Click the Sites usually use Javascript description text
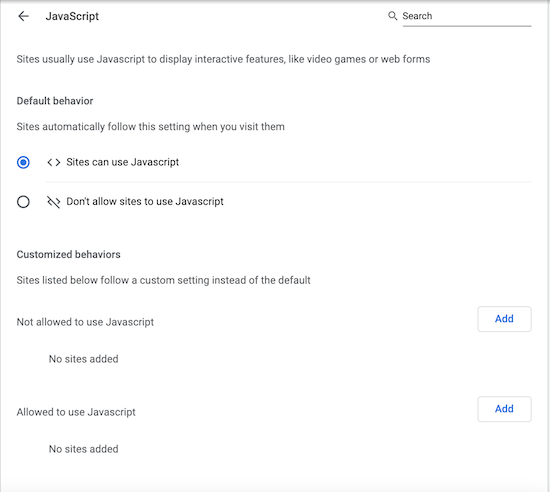 coord(223,59)
